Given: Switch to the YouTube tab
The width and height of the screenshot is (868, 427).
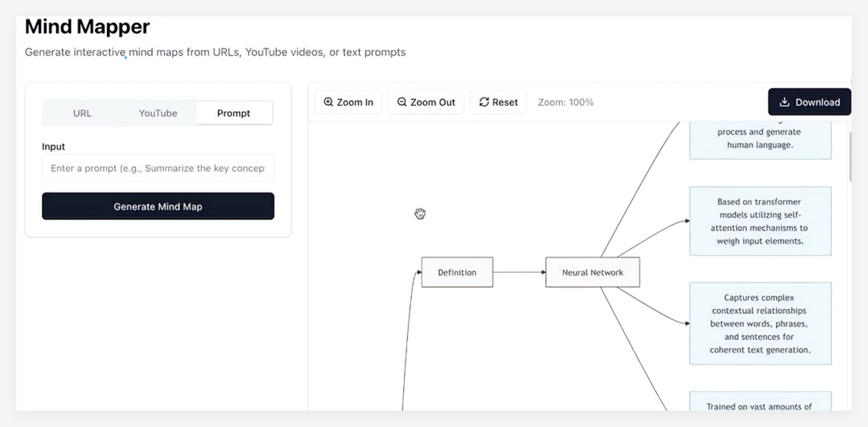Looking at the screenshot, I should click(x=158, y=113).
